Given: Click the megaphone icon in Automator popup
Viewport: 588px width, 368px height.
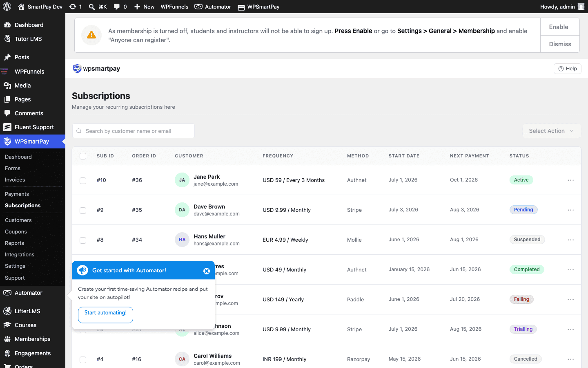Looking at the screenshot, I should [x=82, y=270].
